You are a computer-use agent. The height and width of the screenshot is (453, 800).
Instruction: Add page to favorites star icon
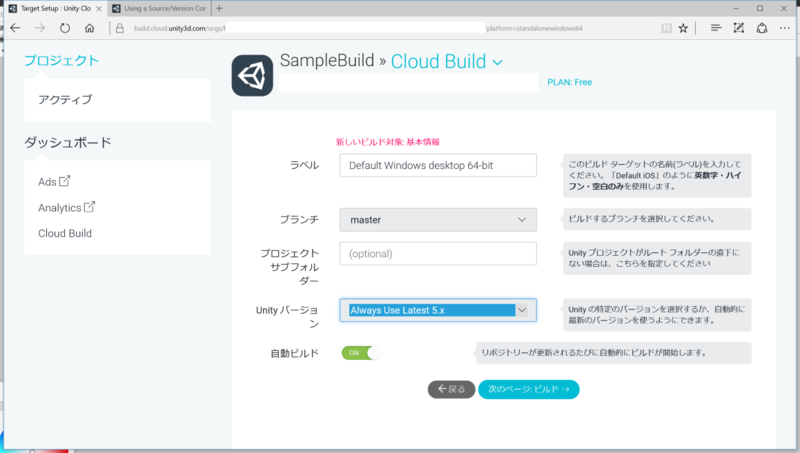click(x=683, y=28)
